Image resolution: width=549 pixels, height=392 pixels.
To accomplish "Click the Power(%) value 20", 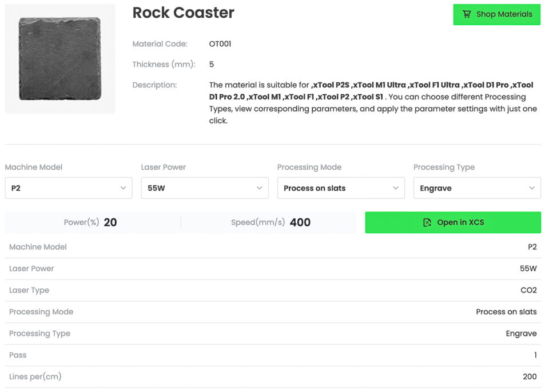I will coord(110,222).
